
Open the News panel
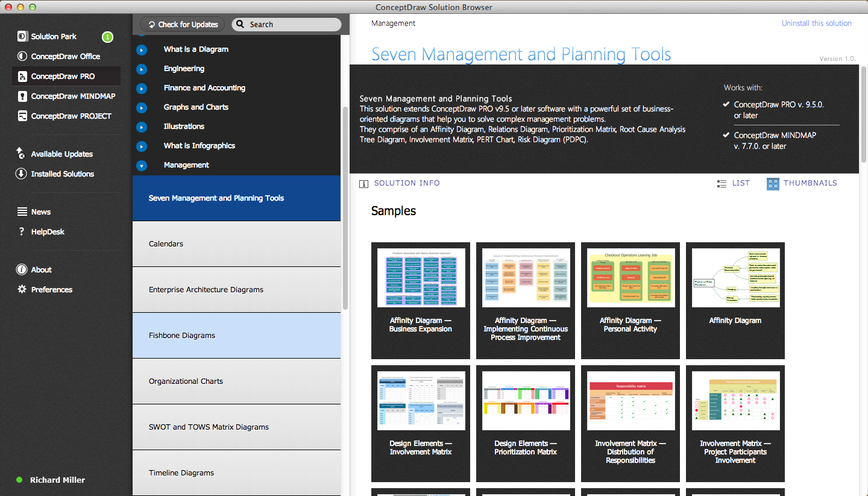pos(42,212)
